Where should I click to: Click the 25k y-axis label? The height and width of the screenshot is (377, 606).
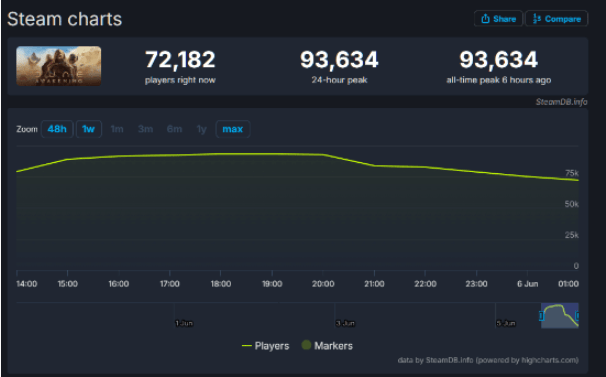pos(572,235)
